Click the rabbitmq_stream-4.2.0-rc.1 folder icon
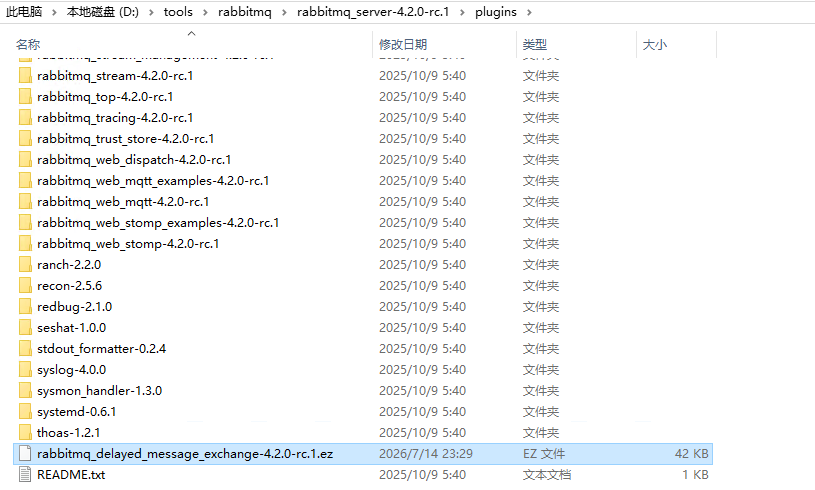815x490 pixels. click(25, 75)
